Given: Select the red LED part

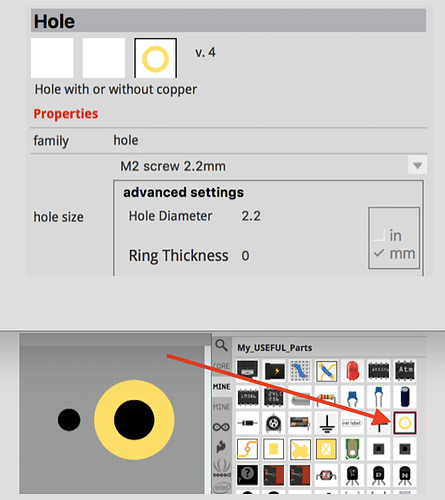Looking at the screenshot, I should [x=352, y=371].
